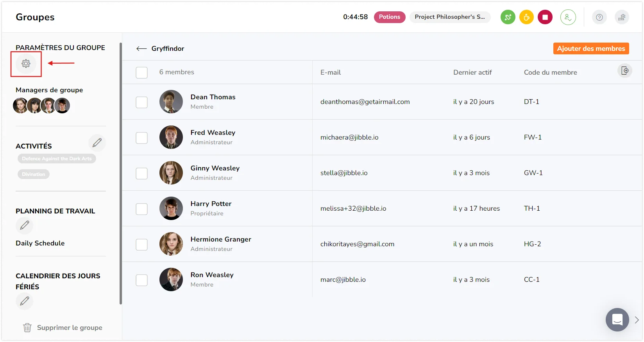Viewport: 644px width, 342px height.
Task: Open the Project Philosopher's S... selector
Action: click(449, 17)
